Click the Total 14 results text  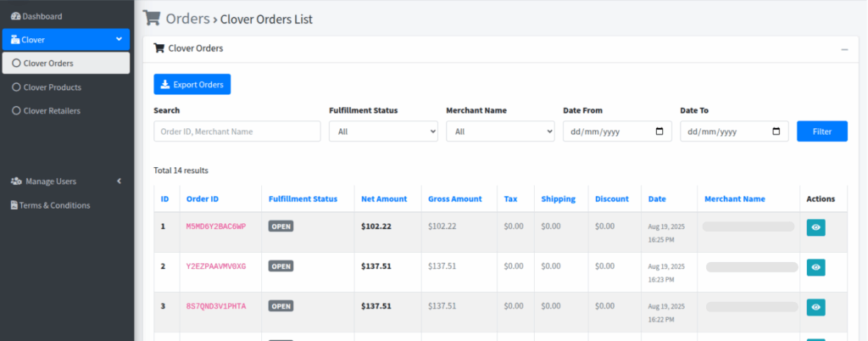click(181, 170)
